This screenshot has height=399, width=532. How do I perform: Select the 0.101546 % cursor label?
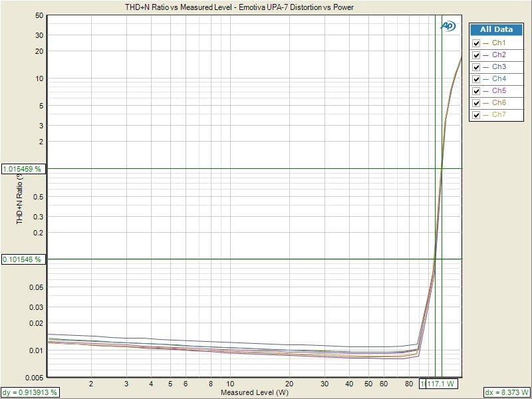tap(23, 259)
